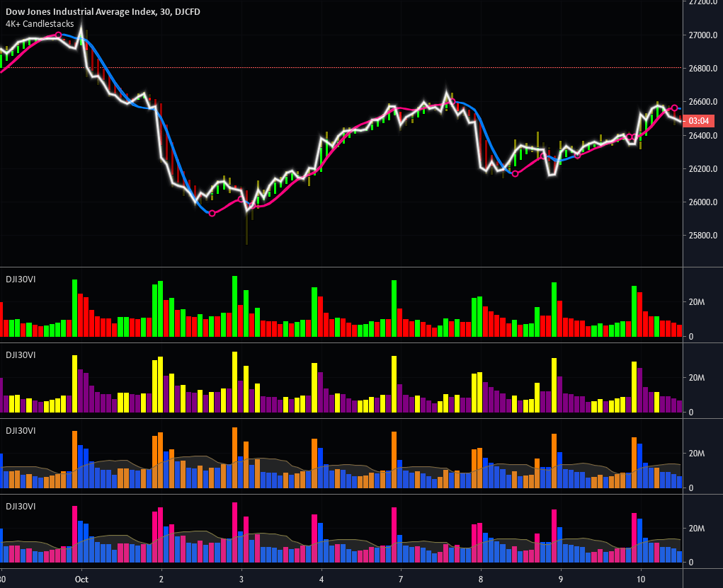Click the bottom DJI30VI indicator label
This screenshot has width=723, height=588.
[20, 507]
